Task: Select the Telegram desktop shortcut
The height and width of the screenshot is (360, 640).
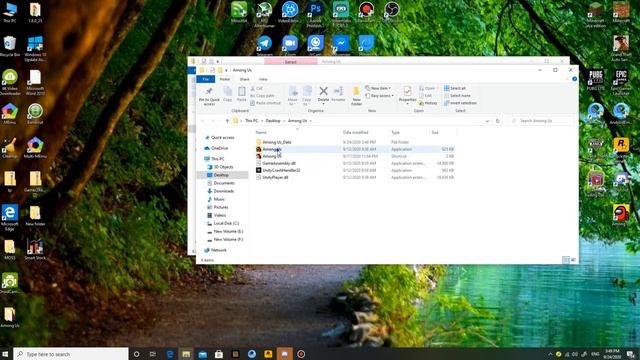Action: 264,45
